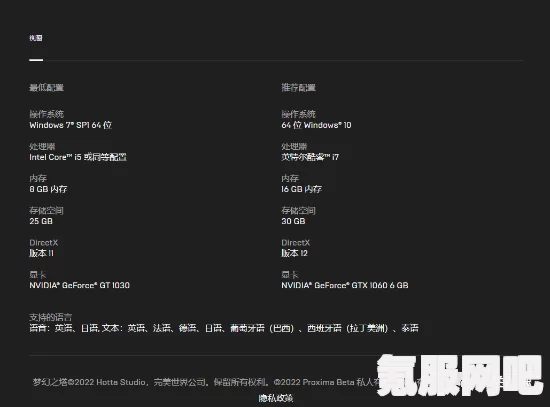Viewport: 550px width, 407px height.
Task: Click 存储空间 label in minimum column
Action: [46, 211]
